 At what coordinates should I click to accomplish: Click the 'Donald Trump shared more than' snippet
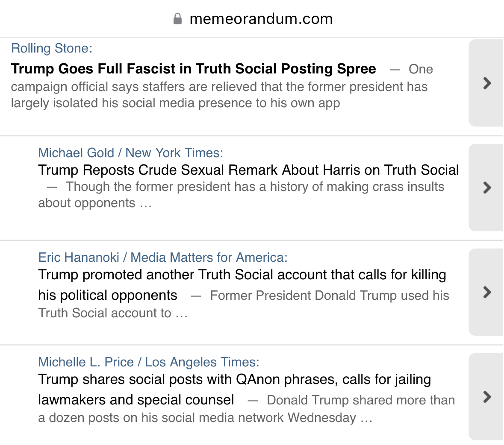coord(360,400)
